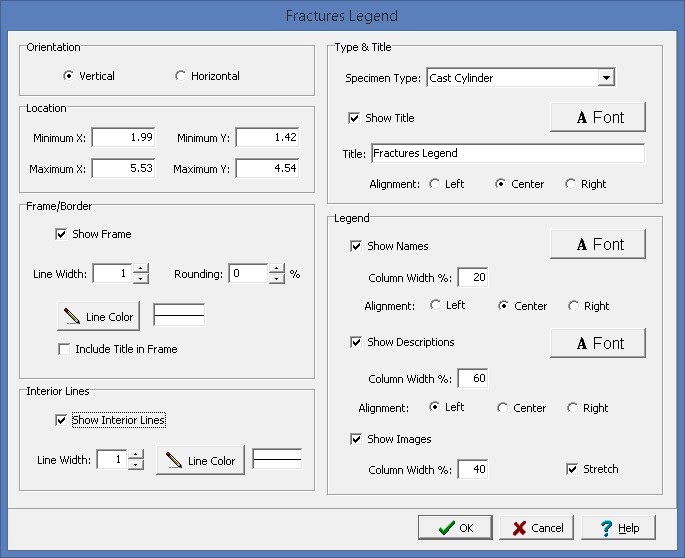Disable the Show Images checkbox
This screenshot has height=558, width=685.
click(356, 439)
